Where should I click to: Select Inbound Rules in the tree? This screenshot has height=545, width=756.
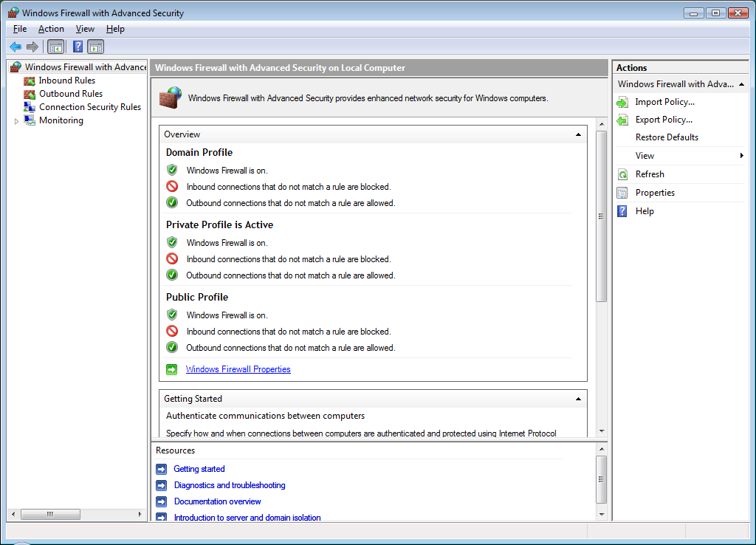[x=67, y=80]
